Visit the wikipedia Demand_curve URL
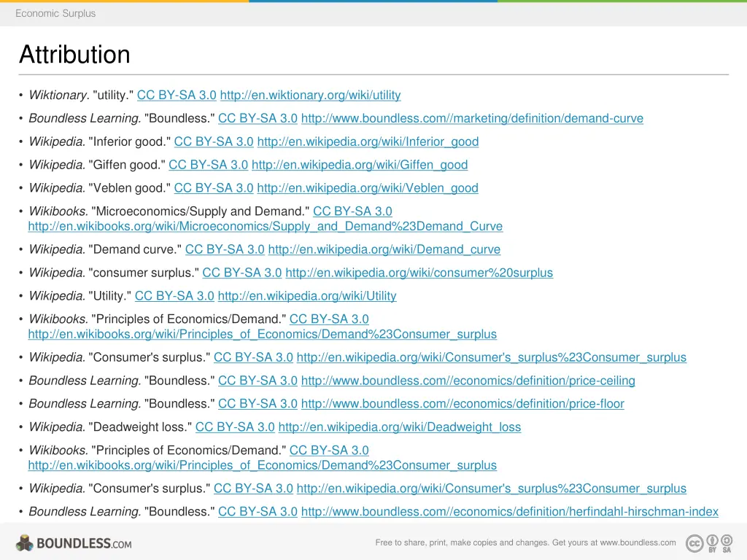 point(384,249)
